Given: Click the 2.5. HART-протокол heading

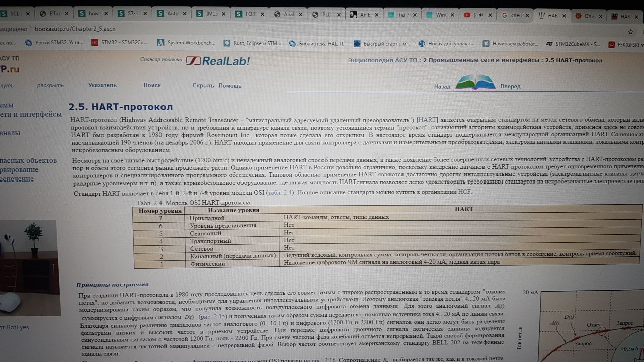Looking at the screenshot, I should pos(121,107).
